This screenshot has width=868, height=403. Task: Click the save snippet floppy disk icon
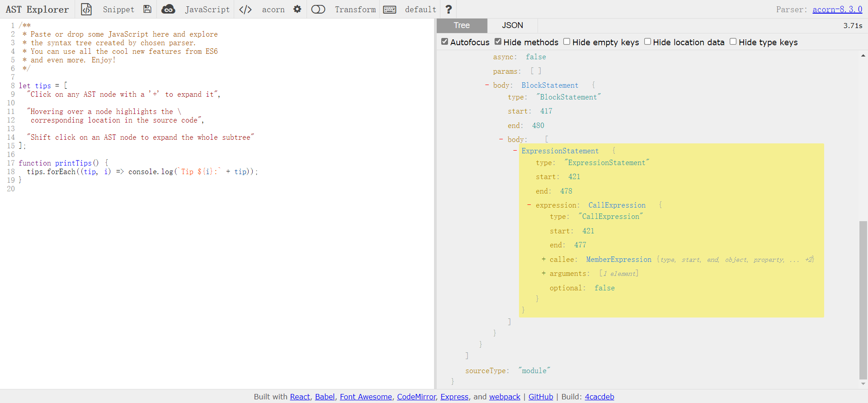[147, 9]
